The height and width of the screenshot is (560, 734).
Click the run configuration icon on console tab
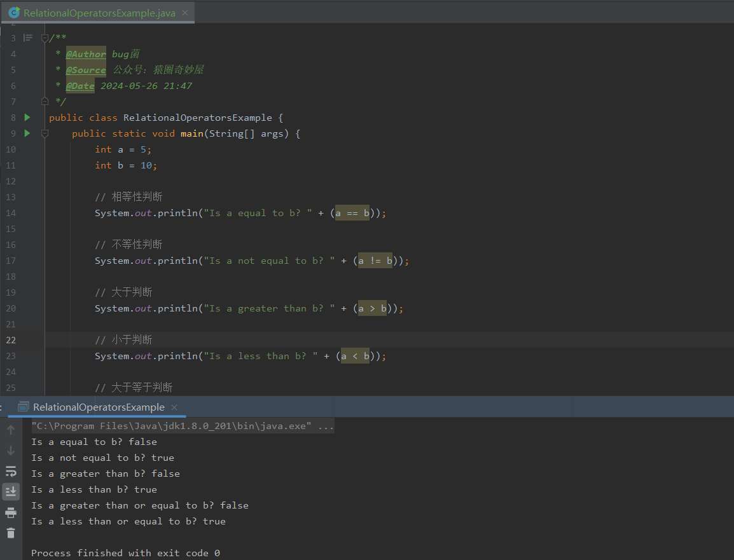tap(23, 407)
